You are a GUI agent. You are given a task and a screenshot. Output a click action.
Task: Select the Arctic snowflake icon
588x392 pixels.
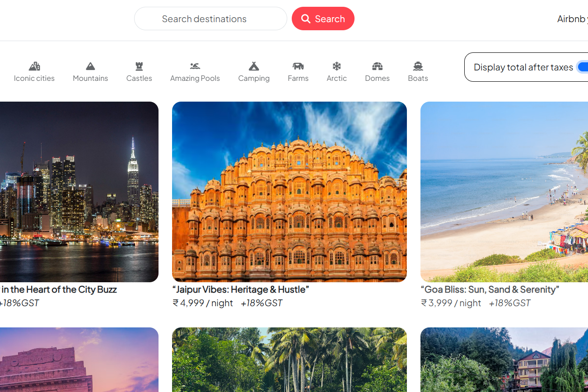337,66
